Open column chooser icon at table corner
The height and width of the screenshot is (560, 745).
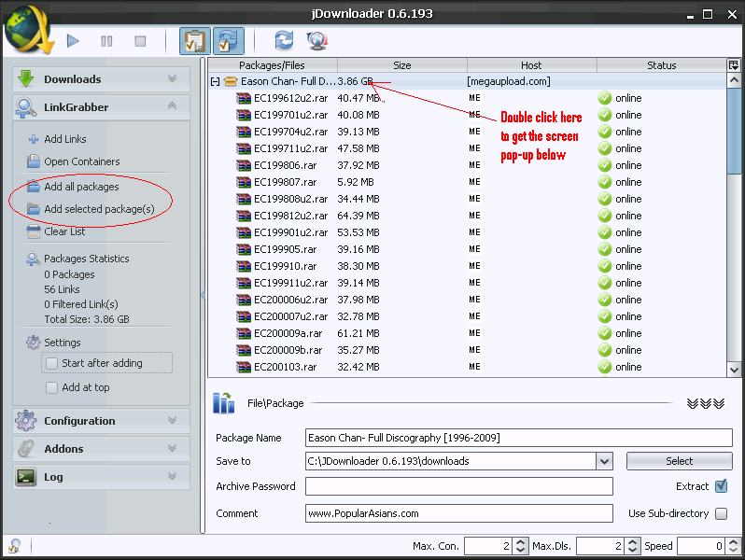click(x=734, y=65)
